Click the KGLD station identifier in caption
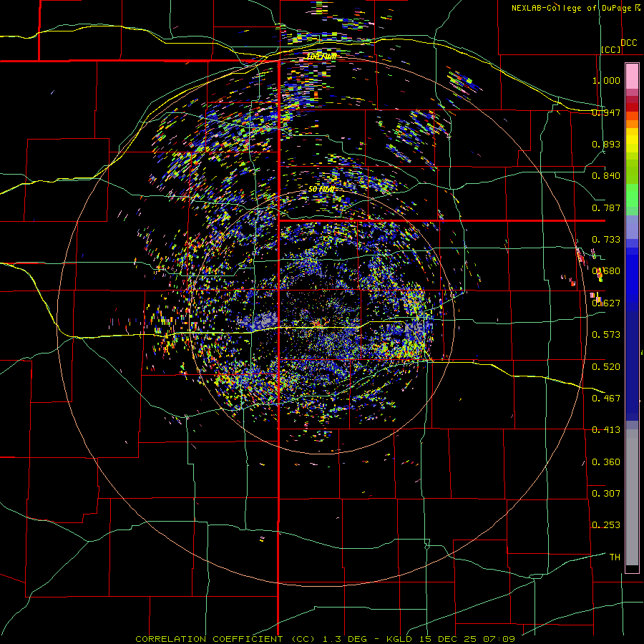Image resolution: width=644 pixels, height=644 pixels. point(398,639)
